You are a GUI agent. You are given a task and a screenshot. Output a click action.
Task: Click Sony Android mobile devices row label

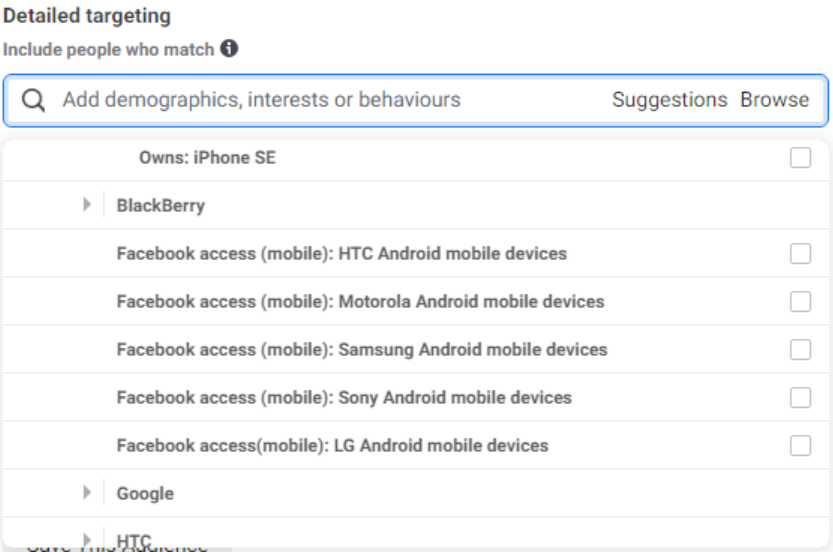(x=344, y=397)
